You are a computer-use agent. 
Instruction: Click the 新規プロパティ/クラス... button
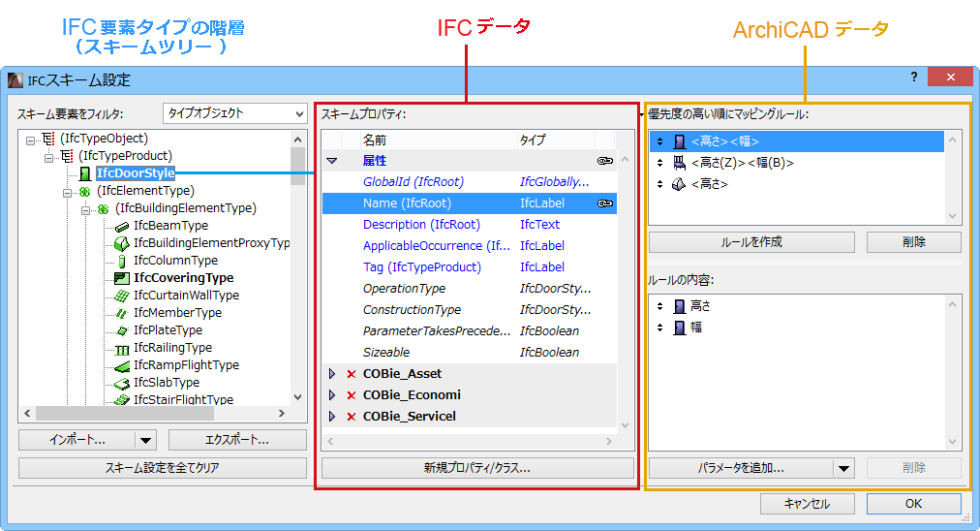477,468
